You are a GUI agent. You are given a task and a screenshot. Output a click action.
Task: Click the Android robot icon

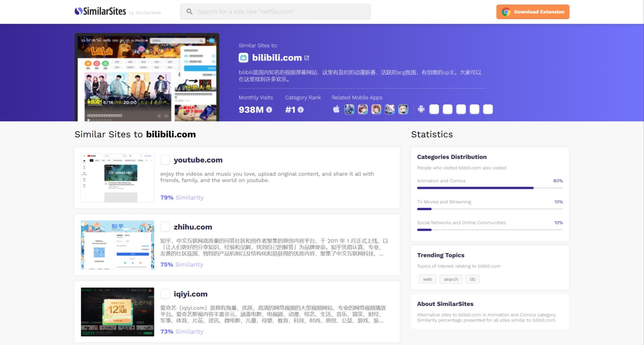click(x=421, y=109)
